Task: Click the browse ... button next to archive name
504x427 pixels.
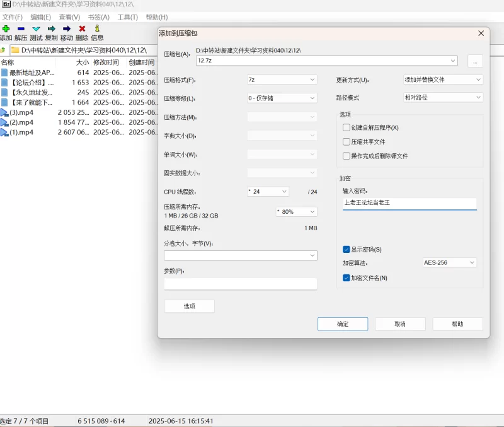Action: pos(475,61)
